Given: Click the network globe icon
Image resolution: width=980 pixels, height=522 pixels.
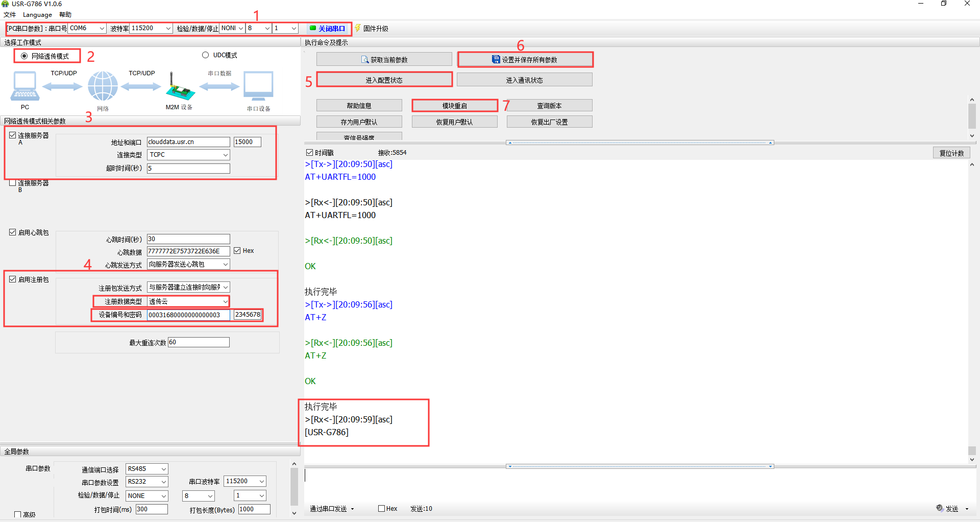Looking at the screenshot, I should point(103,86).
